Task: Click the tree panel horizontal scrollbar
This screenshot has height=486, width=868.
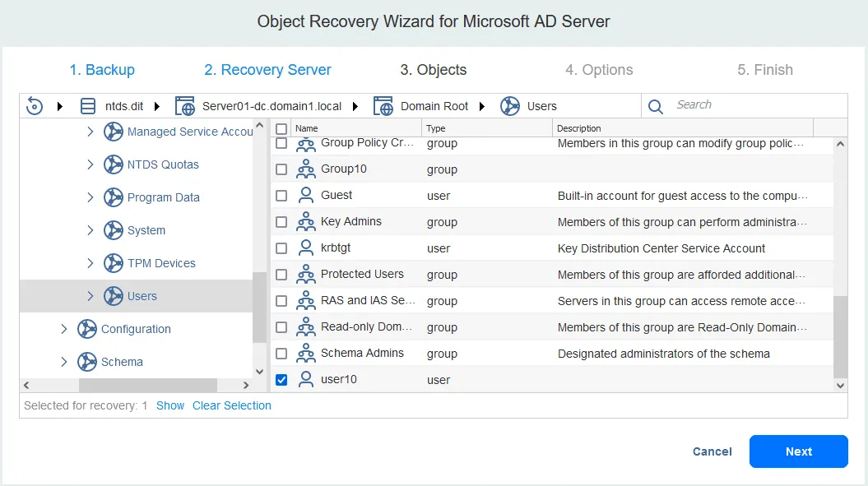Action: [x=148, y=385]
